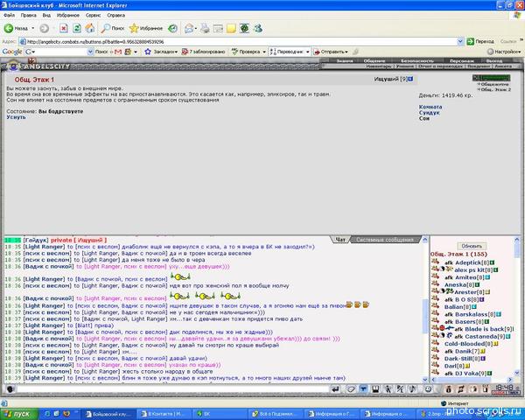Open the Пуск start button
This screenshot has width=525, height=420.
[17, 414]
